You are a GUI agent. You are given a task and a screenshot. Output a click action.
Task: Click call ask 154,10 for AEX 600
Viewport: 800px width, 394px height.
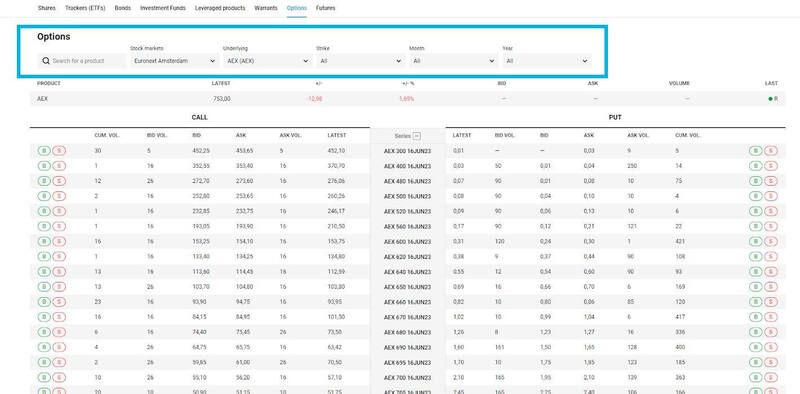pos(244,241)
